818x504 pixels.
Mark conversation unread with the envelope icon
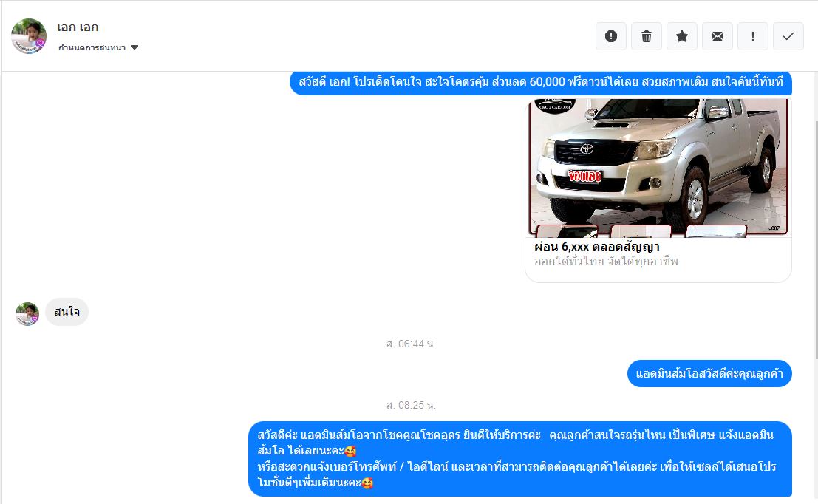(718, 36)
